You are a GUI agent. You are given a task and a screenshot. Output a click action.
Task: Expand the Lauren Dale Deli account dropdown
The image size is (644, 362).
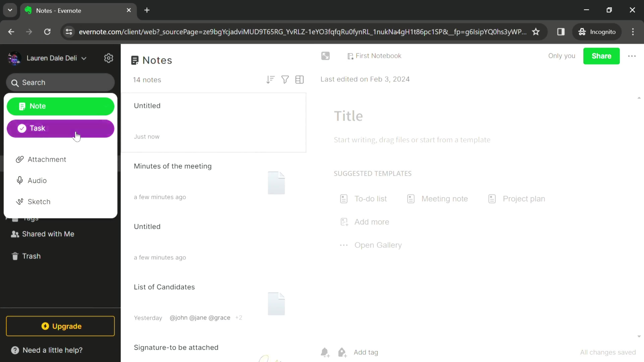click(x=84, y=58)
